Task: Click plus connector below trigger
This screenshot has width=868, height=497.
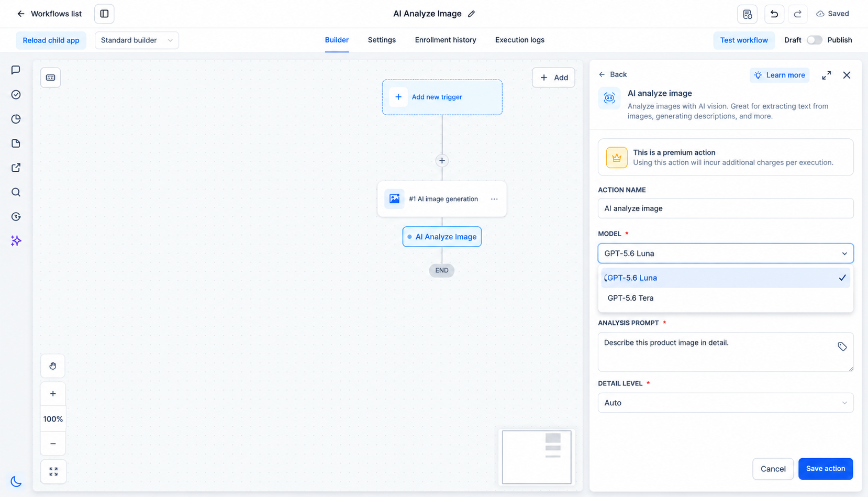Action: tap(442, 161)
